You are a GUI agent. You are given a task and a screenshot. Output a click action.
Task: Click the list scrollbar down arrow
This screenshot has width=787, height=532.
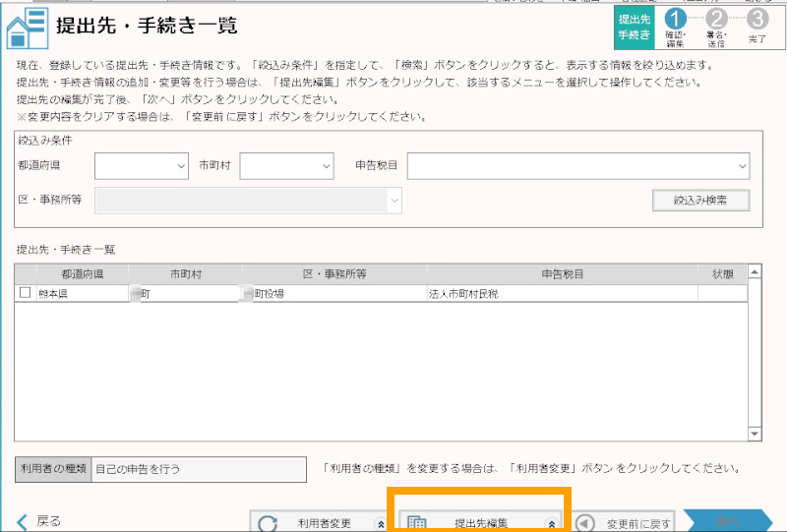[x=755, y=434]
